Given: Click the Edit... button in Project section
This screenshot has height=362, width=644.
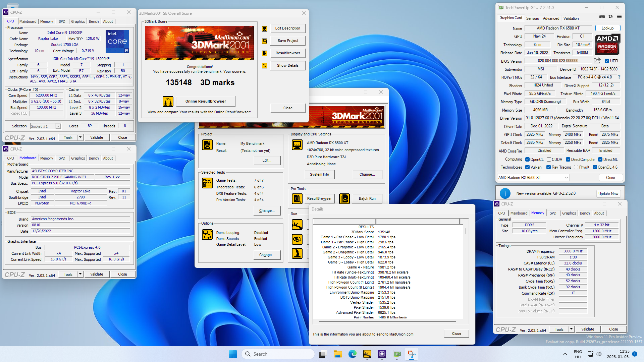Looking at the screenshot, I should [267, 160].
